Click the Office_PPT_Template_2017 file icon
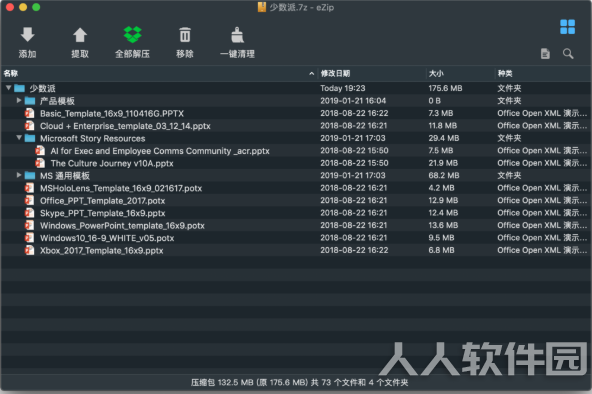The width and height of the screenshot is (592, 394). [29, 200]
